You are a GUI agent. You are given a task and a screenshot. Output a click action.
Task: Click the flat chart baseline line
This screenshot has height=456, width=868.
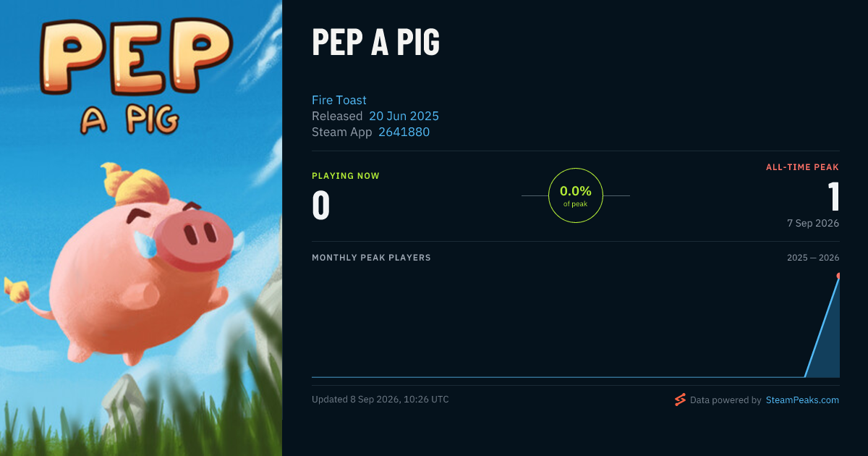[x=558, y=376]
